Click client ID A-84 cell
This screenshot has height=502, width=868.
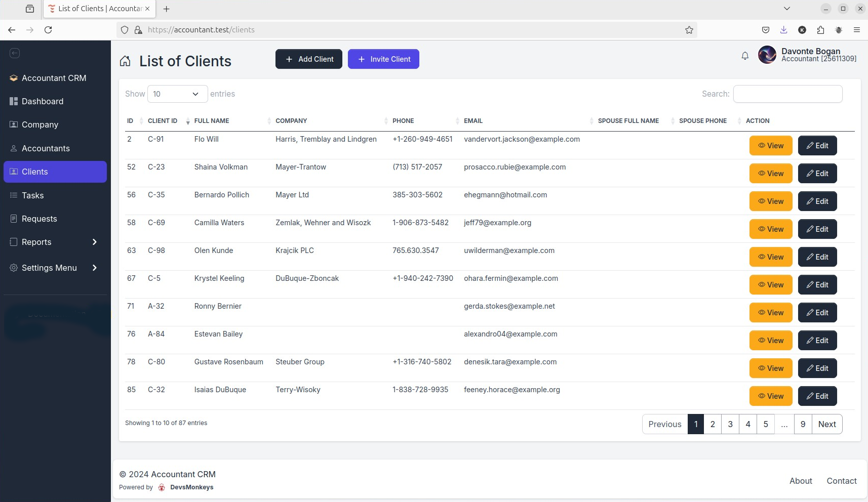(156, 334)
